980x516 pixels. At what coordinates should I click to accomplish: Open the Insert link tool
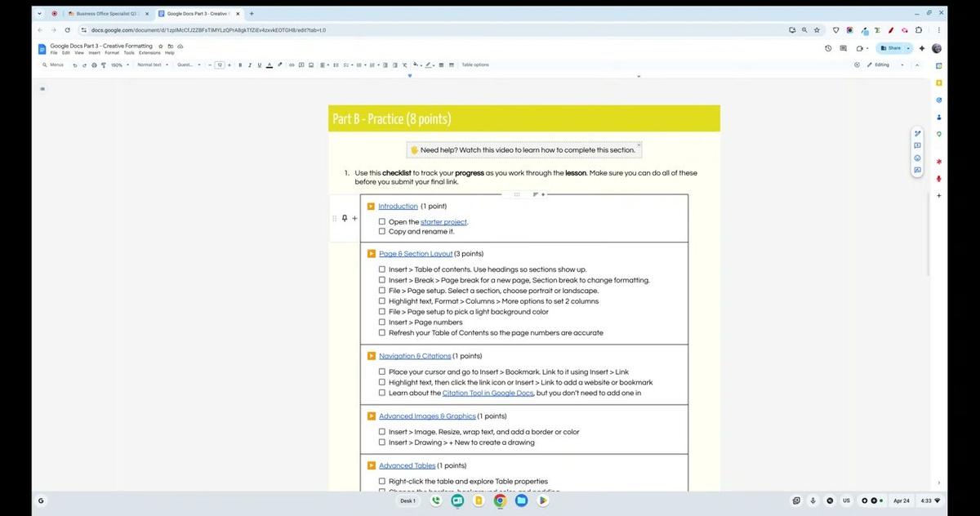(292, 64)
